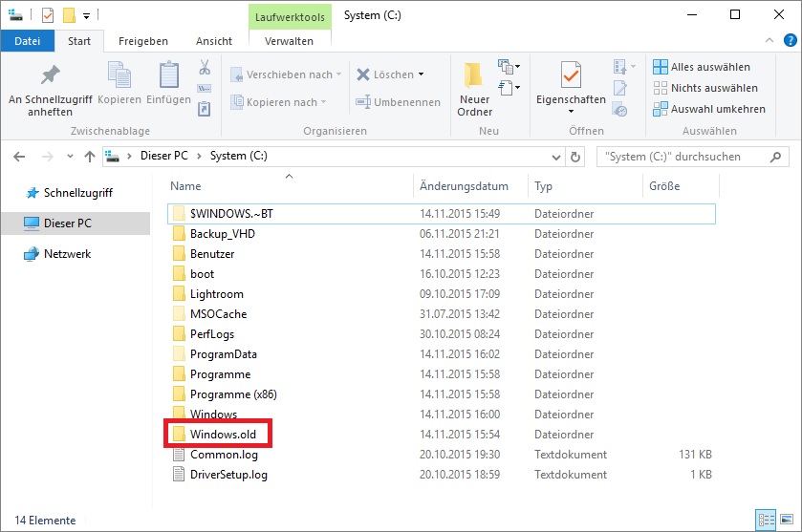This screenshot has width=802, height=532.
Task: Create a Neuer Ordner
Action: tap(474, 90)
